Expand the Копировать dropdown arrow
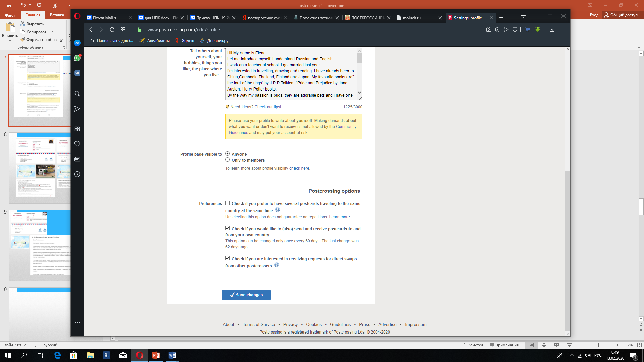This screenshot has height=362, width=644. [52, 32]
